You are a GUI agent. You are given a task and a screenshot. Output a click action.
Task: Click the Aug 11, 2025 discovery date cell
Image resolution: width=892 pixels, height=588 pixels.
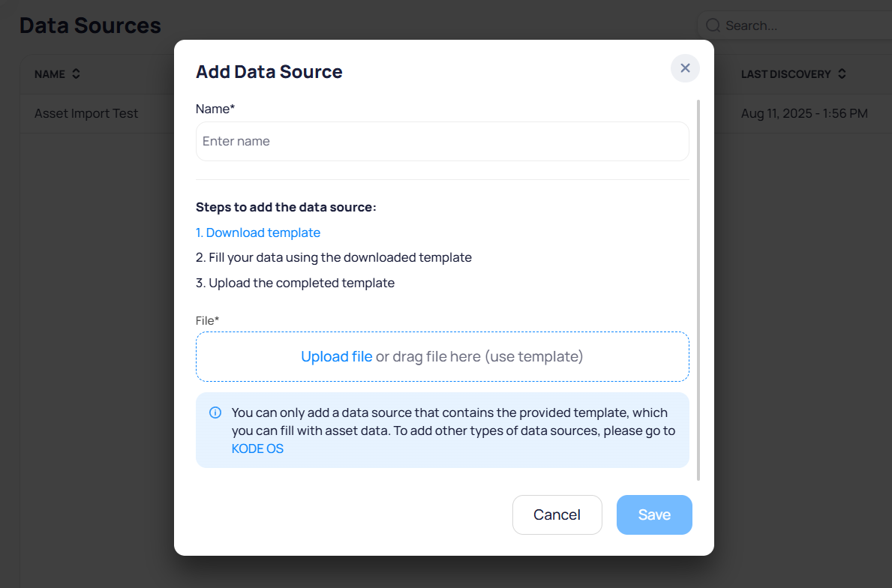pos(804,114)
